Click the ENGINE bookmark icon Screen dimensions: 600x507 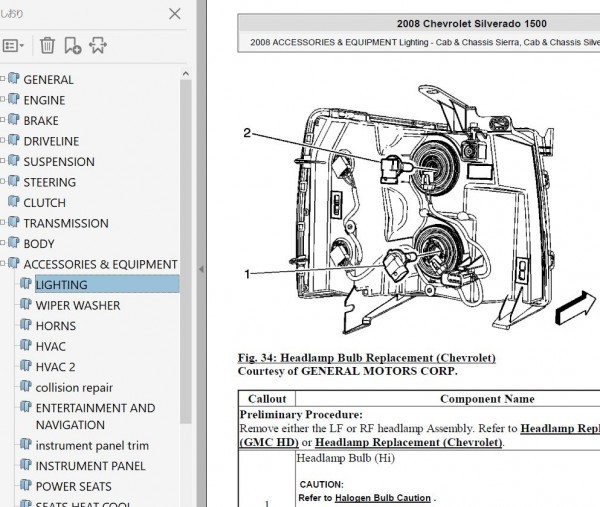(x=13, y=99)
